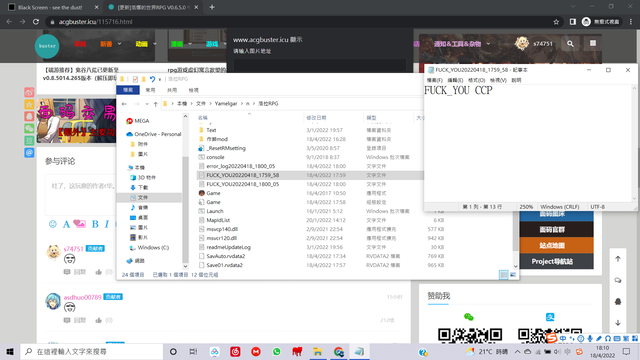Click the insert image icon in comment toolbar

point(80,224)
